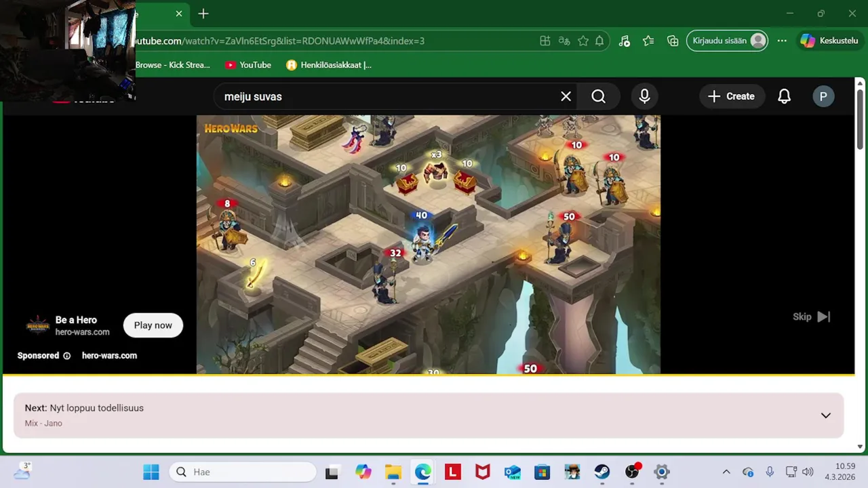Open File Explorer from taskbar
Screen dimensions: 868x488
pyautogui.click(x=393, y=472)
